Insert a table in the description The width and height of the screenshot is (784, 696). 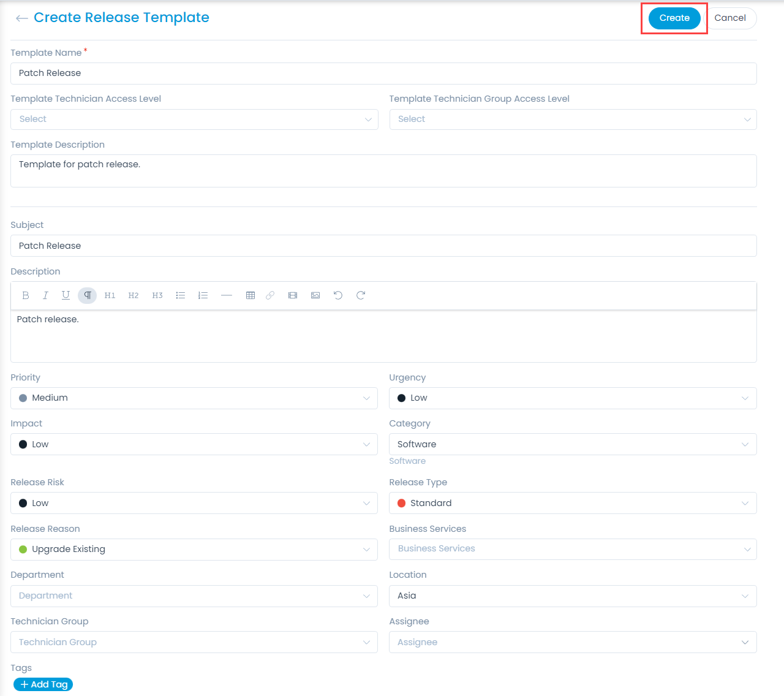point(250,295)
